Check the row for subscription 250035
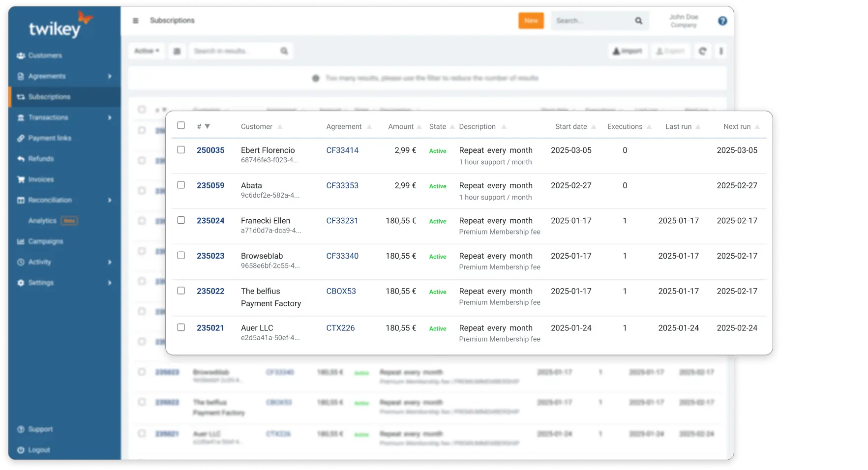868x470 pixels. (181, 149)
